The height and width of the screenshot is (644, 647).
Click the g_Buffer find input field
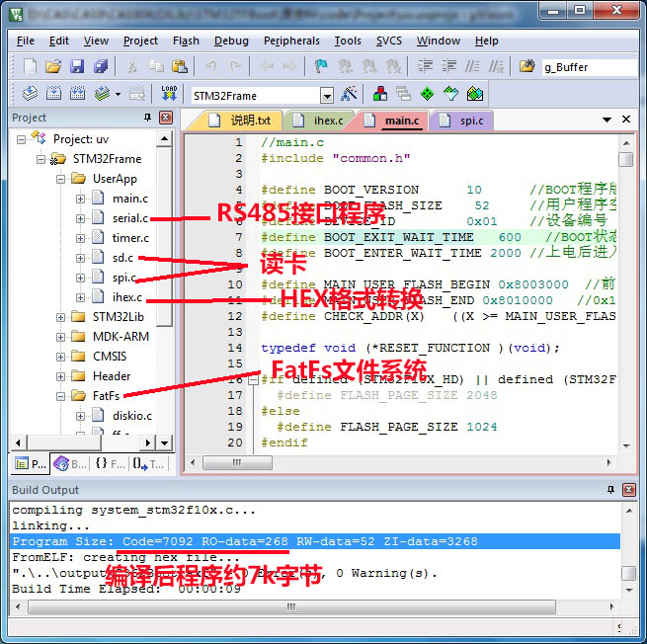589,67
